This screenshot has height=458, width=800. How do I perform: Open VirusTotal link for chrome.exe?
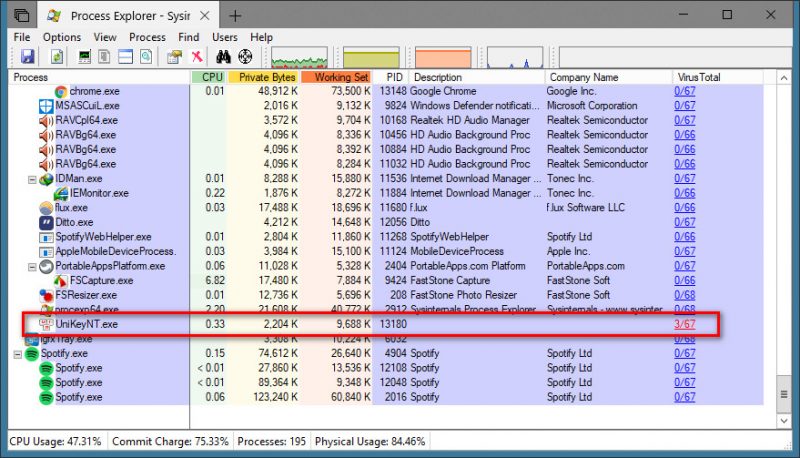[684, 91]
